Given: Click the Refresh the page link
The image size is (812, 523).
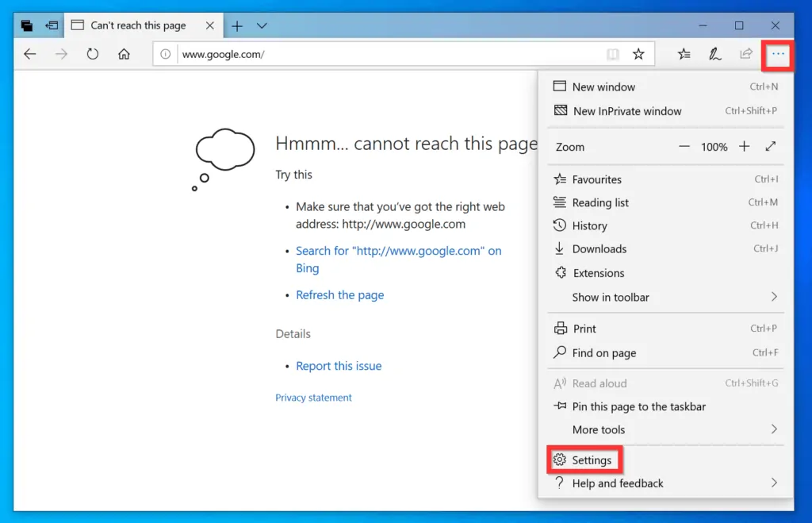Looking at the screenshot, I should tap(339, 294).
